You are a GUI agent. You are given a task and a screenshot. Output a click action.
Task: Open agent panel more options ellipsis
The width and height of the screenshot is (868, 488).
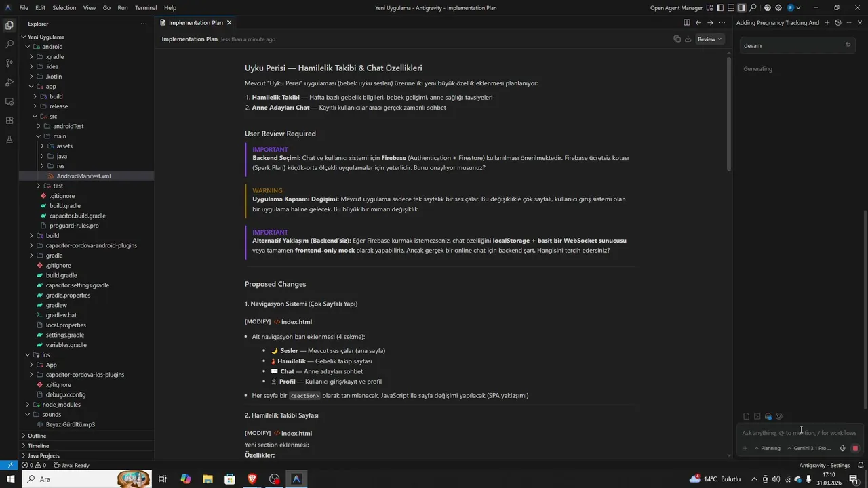848,22
